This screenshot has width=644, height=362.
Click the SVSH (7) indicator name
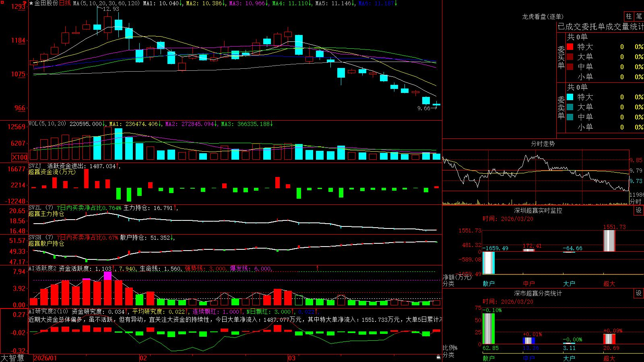click(41, 238)
